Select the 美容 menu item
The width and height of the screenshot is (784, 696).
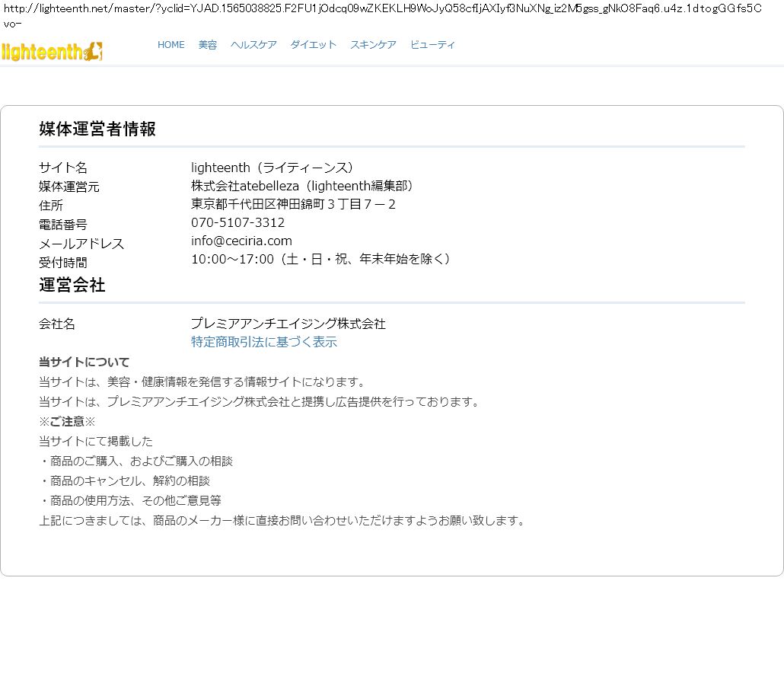(x=208, y=45)
